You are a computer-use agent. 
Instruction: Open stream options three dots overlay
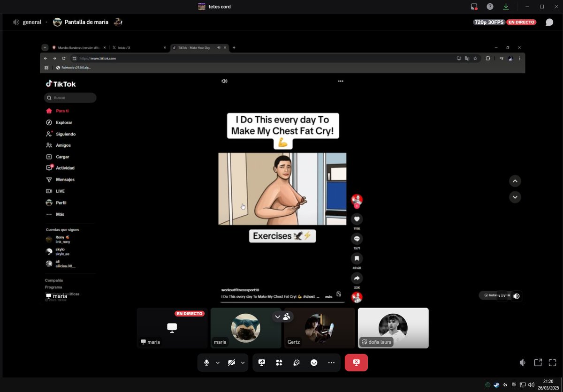click(502, 296)
